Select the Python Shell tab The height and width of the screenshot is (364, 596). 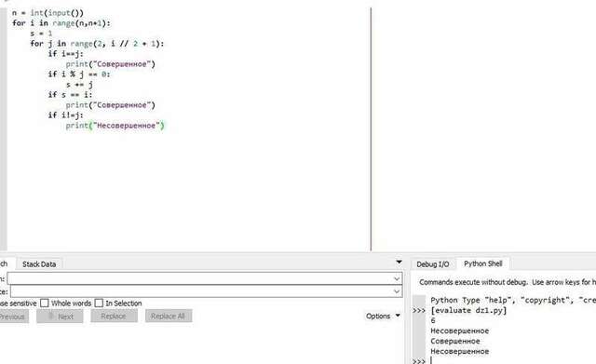482,263
